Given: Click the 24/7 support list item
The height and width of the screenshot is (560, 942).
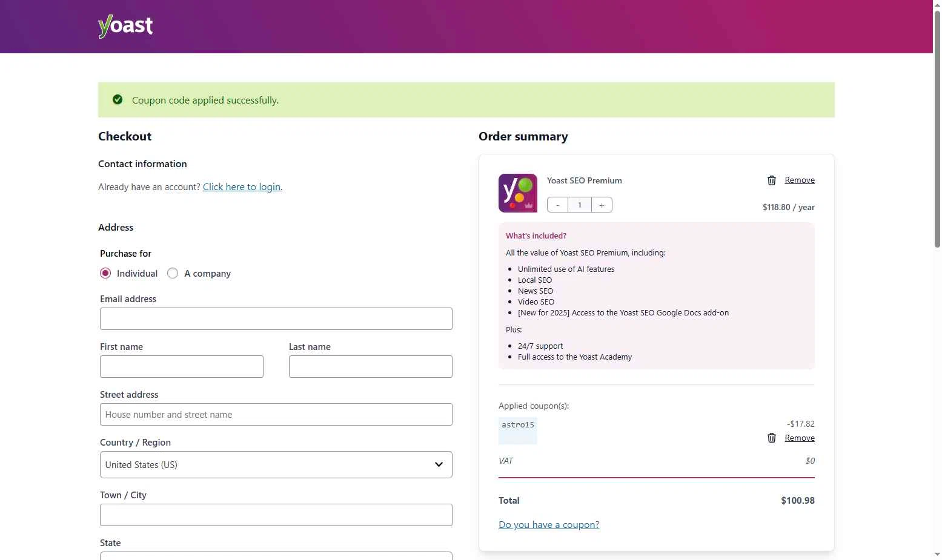Looking at the screenshot, I should 540,346.
